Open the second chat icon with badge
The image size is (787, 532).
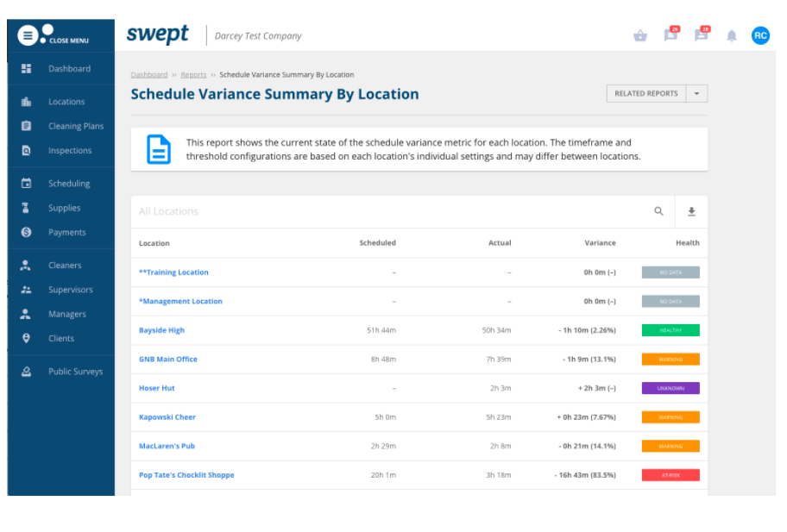click(x=702, y=34)
